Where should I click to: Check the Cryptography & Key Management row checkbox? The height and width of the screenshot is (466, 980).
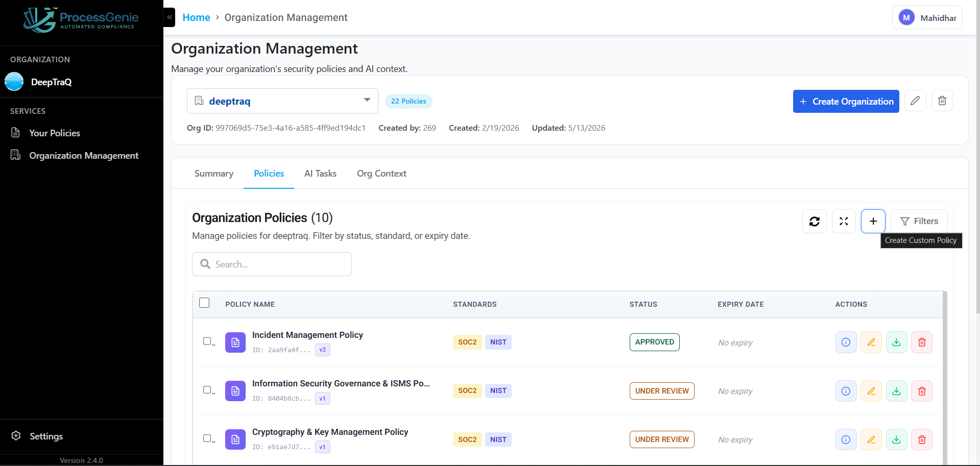(207, 438)
